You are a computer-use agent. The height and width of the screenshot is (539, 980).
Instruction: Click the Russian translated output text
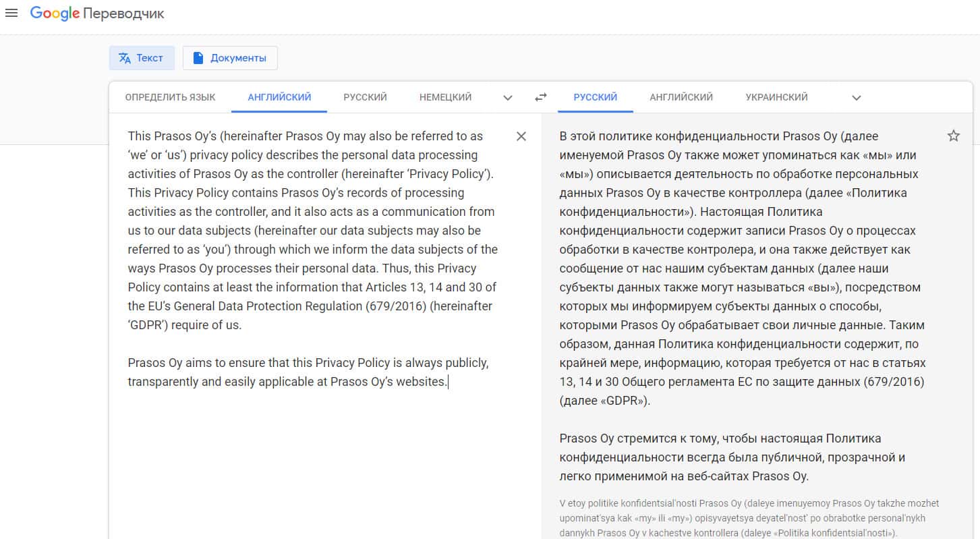pyautogui.click(x=742, y=268)
